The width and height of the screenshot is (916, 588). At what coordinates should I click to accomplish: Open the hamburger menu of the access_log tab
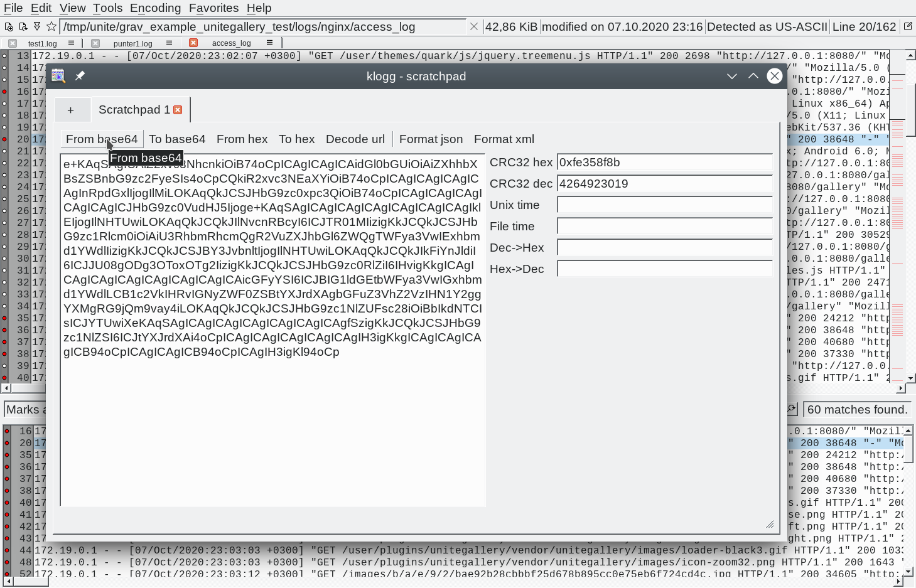pyautogui.click(x=269, y=43)
